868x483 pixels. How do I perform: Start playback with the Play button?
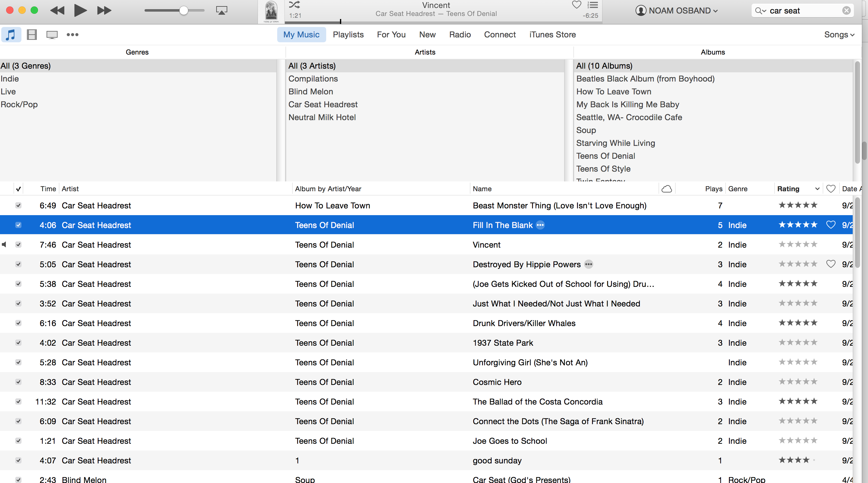coord(81,10)
